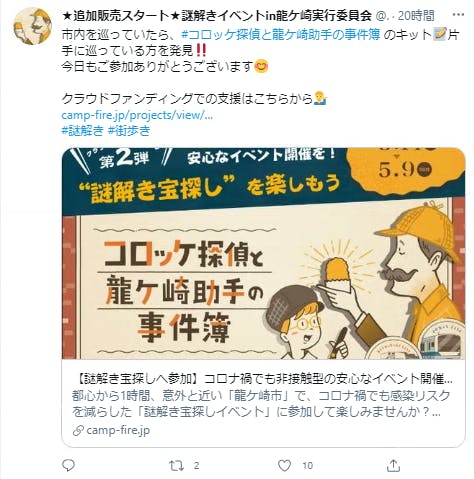
Task: Click camp-fire.jp domain at card bottom
Action: point(118,430)
